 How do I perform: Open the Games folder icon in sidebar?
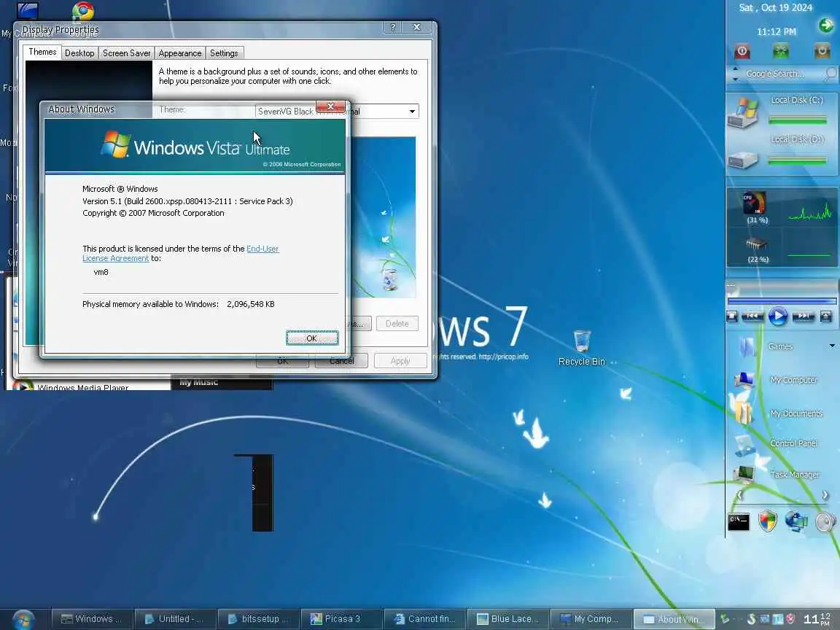click(747, 346)
